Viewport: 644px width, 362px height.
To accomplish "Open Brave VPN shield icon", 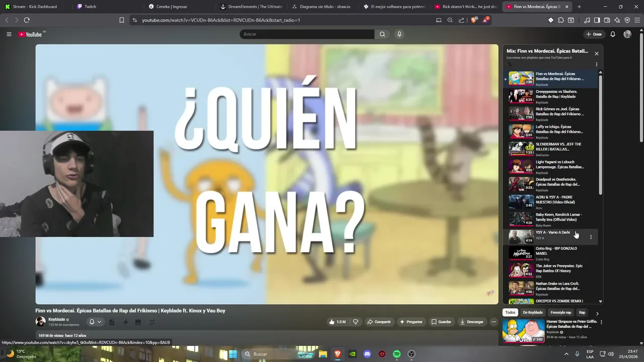I will 627,20.
